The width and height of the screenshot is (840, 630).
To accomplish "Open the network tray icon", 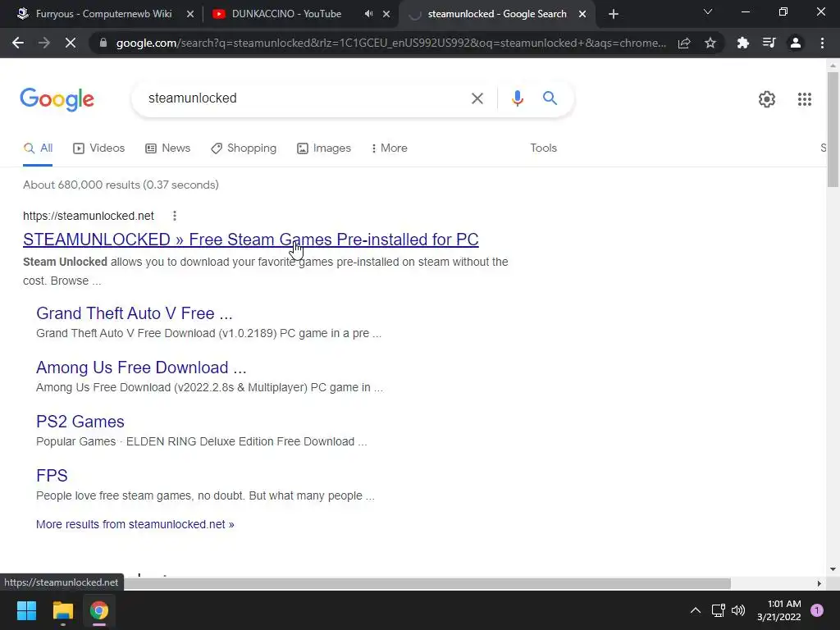I will click(718, 610).
